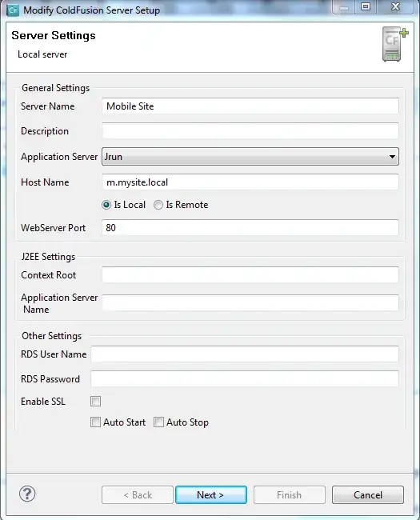Maximize the server setup dialog window
The image size is (420, 520).
[x=366, y=6]
